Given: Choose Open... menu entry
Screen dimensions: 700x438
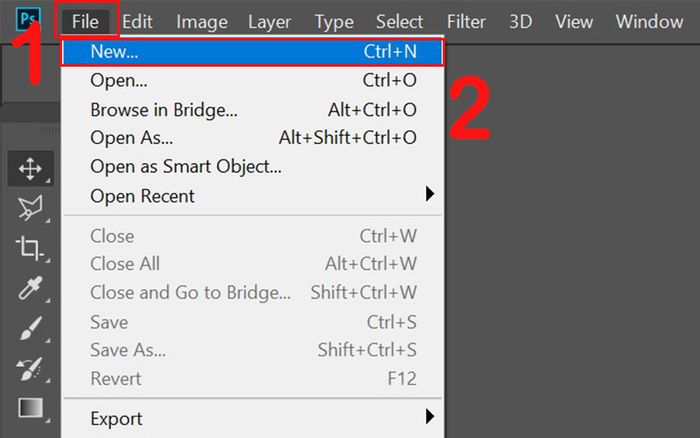Looking at the screenshot, I should [x=252, y=81].
